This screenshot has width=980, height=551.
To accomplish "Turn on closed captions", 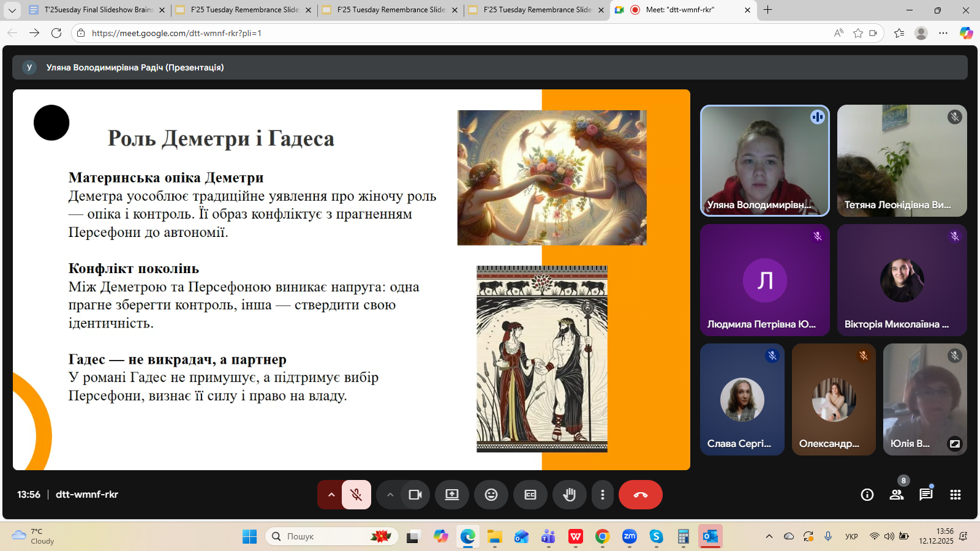I will pyautogui.click(x=530, y=495).
